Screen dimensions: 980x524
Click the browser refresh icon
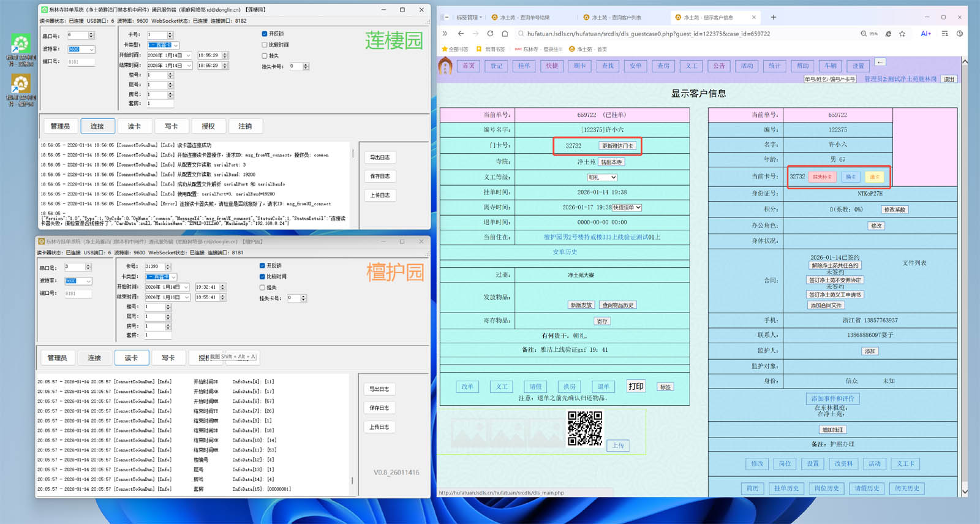tap(490, 34)
